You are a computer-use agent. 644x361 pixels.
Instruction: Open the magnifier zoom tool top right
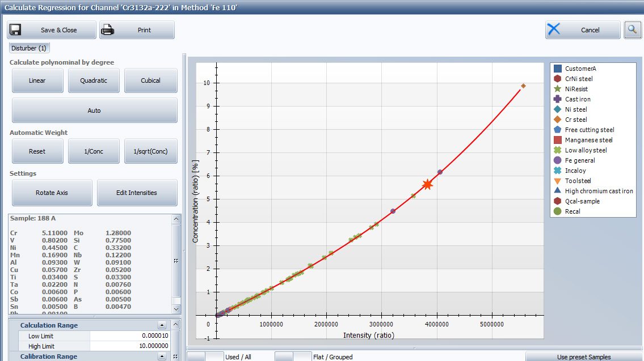(632, 29)
